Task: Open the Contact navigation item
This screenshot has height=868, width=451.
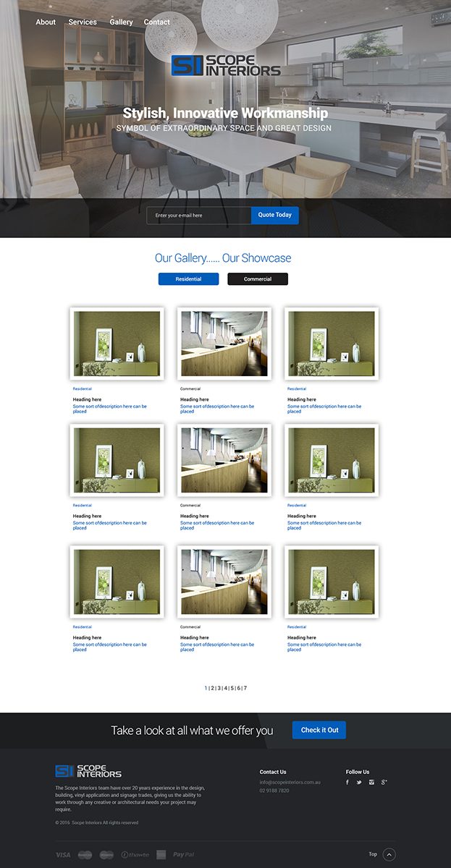Action: point(157,22)
